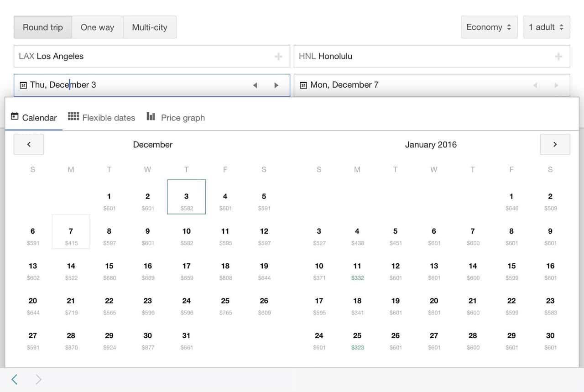Click previous-day arrow for departure date
Viewport: 584px width, 392px height.
(255, 85)
